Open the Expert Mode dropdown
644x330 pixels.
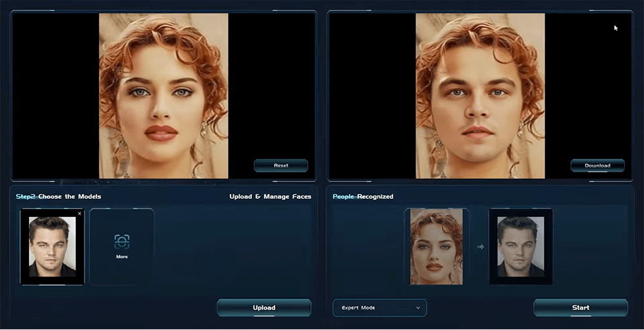tap(380, 307)
